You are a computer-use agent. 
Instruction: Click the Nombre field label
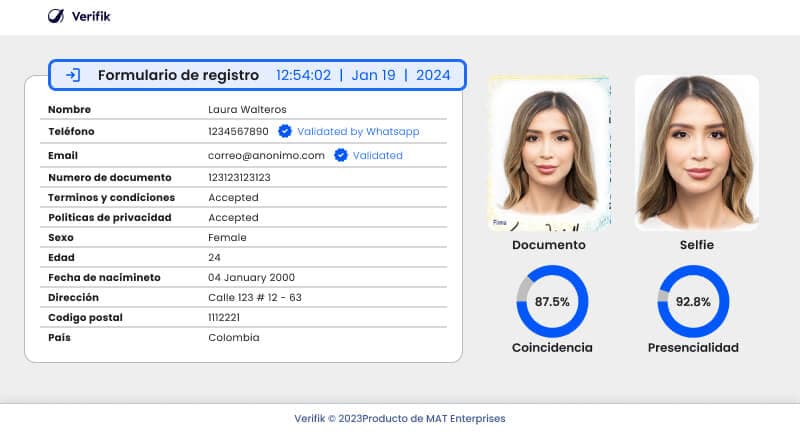click(69, 109)
